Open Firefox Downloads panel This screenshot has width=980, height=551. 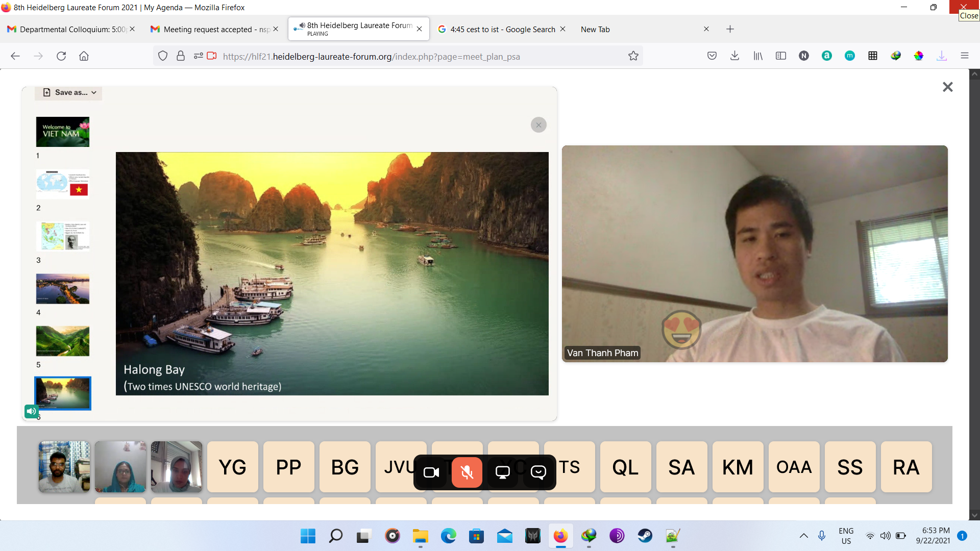click(734, 56)
